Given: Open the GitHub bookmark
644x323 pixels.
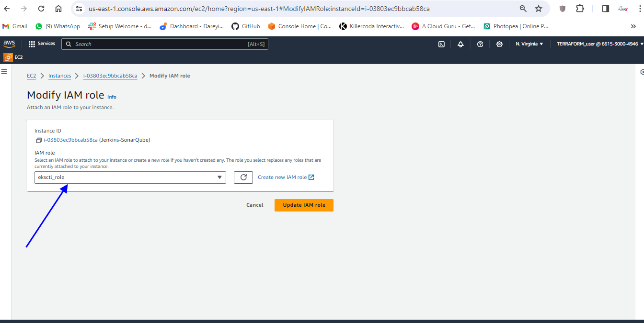Looking at the screenshot, I should click(x=246, y=26).
